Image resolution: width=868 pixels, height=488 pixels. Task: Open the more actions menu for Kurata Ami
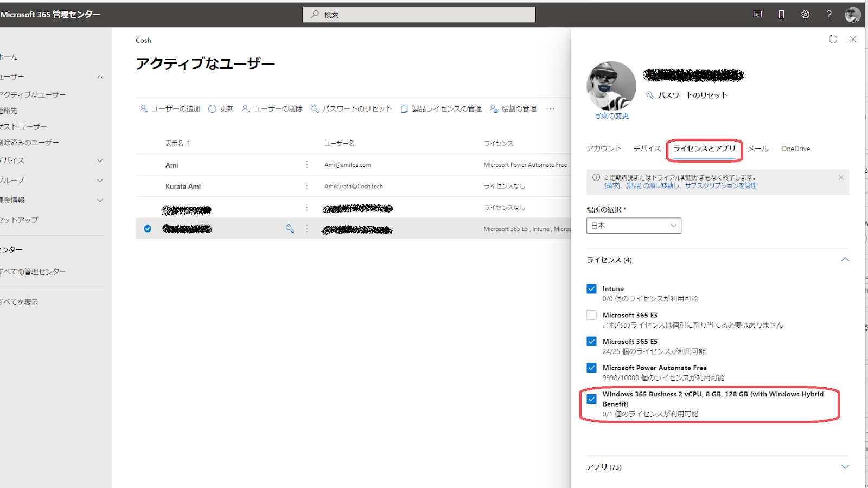307,186
